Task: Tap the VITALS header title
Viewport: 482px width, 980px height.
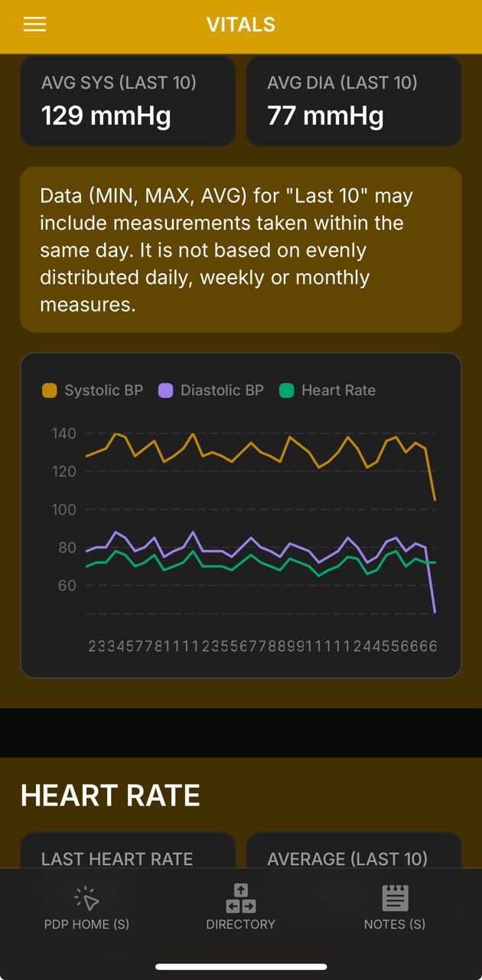Action: pos(241,24)
